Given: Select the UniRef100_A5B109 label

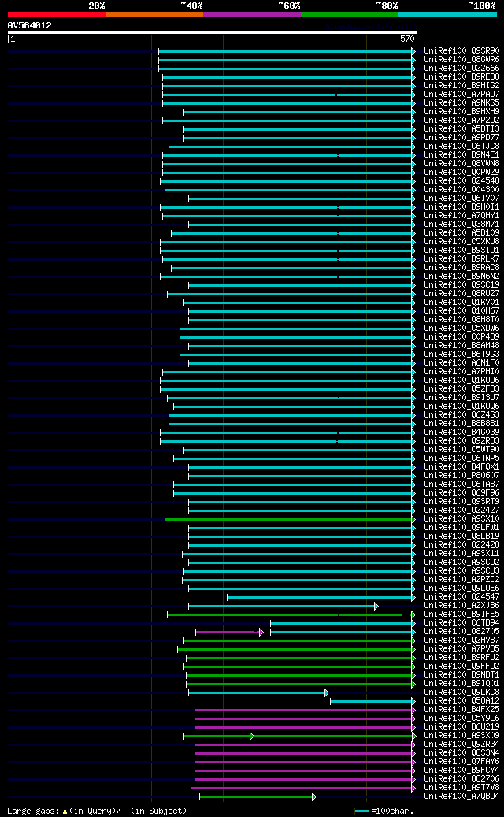Looking at the screenshot, I should pyautogui.click(x=461, y=233).
